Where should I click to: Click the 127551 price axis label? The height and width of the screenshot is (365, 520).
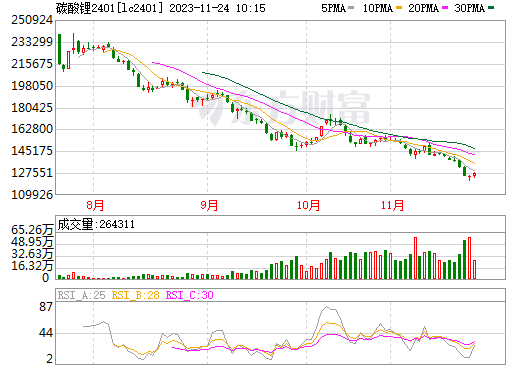(x=32, y=173)
